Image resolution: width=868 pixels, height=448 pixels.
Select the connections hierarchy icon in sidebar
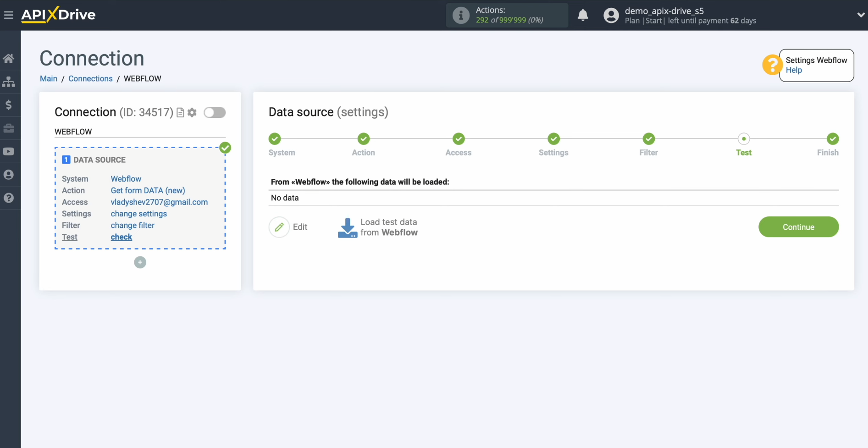(x=9, y=82)
